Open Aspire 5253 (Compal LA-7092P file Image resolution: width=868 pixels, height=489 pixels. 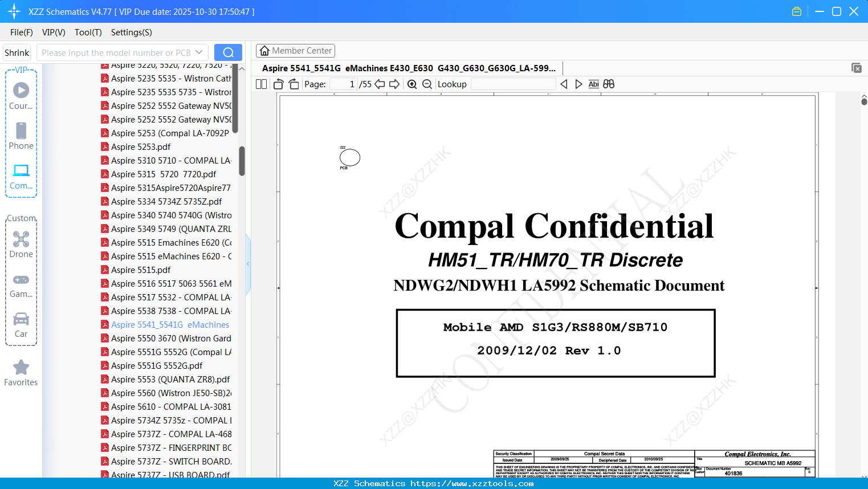click(x=170, y=133)
